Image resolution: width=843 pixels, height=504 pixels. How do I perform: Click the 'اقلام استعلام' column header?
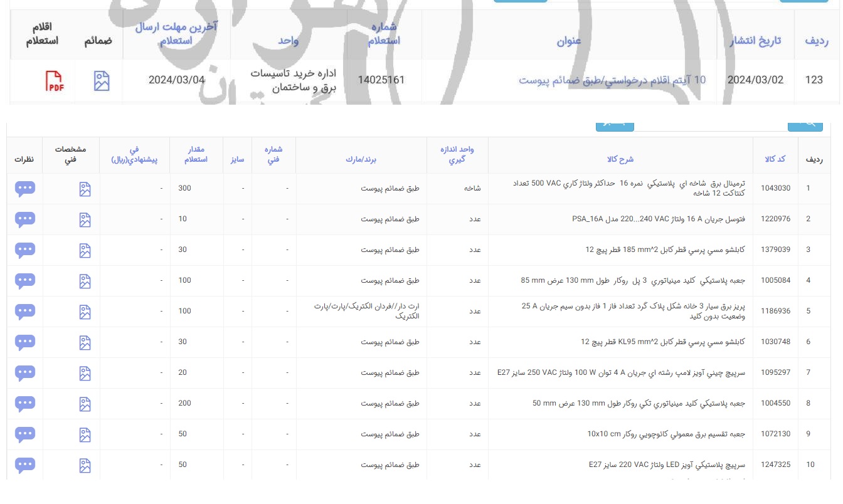coord(42,34)
